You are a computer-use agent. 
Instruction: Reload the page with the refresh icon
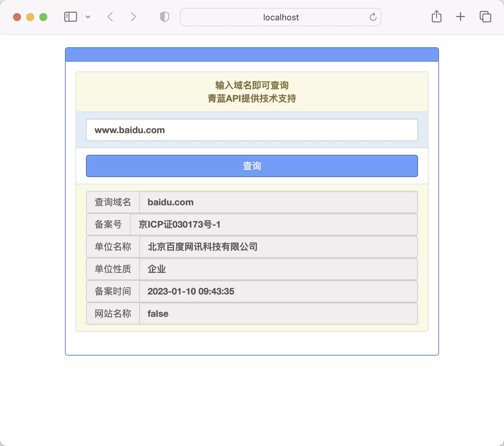373,17
